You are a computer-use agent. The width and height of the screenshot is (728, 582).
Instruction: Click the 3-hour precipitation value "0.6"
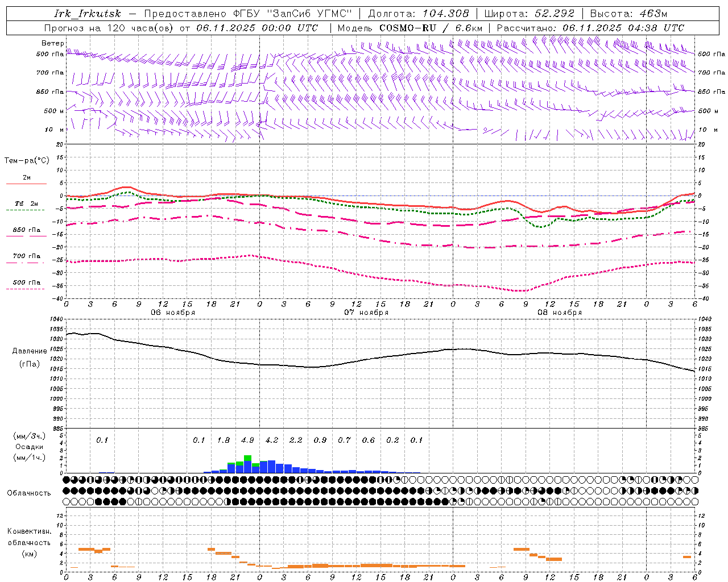[369, 440]
